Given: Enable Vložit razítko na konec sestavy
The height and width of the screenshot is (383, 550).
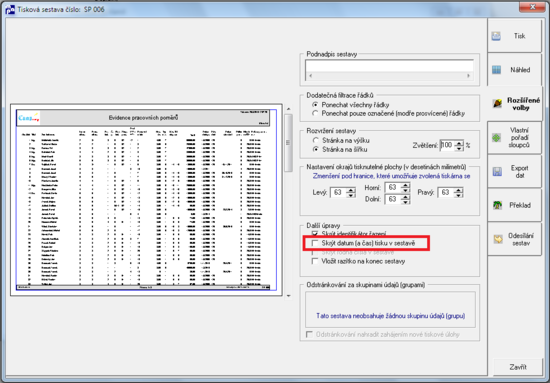Looking at the screenshot, I should (315, 261).
